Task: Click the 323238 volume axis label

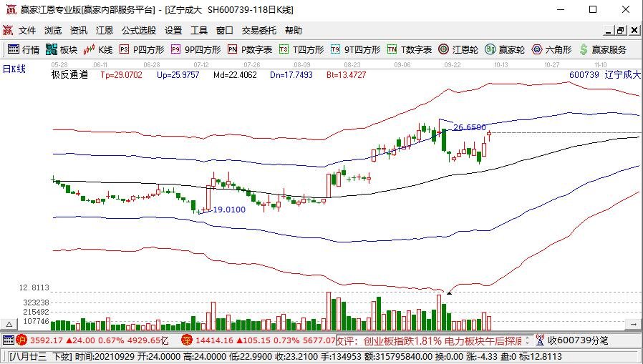Action: [x=36, y=302]
